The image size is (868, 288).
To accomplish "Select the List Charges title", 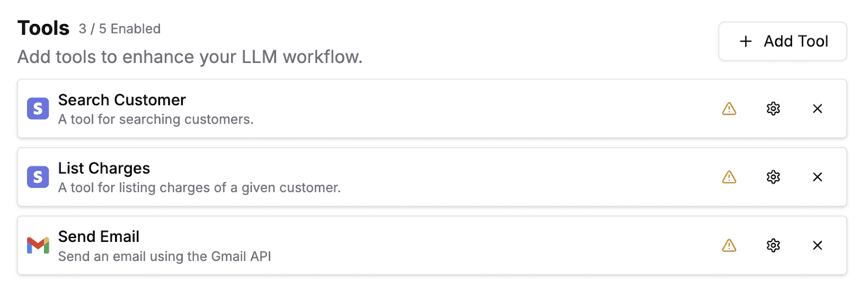I will (x=104, y=168).
